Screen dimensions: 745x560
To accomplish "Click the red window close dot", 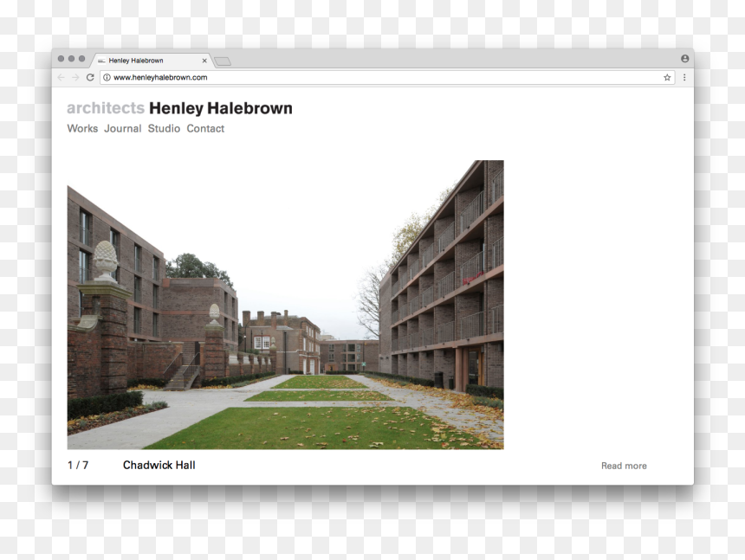I will 61,58.
